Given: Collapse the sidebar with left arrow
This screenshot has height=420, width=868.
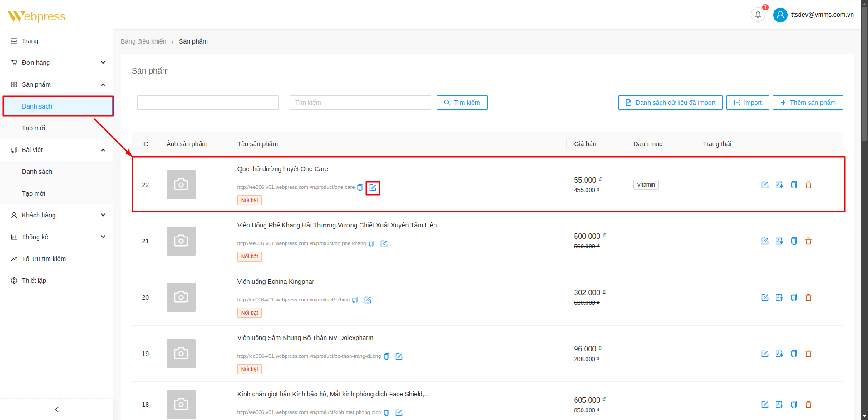Looking at the screenshot, I should tap(57, 410).
